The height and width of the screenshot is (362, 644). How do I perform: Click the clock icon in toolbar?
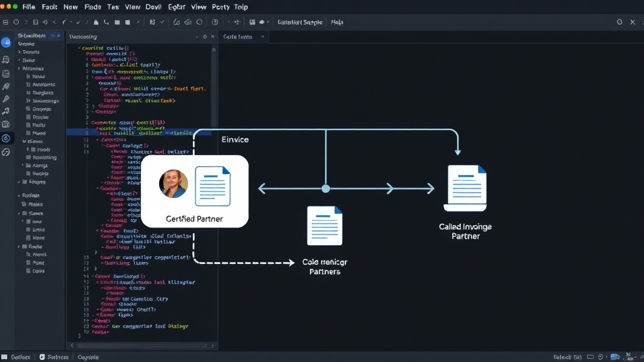coord(215,22)
